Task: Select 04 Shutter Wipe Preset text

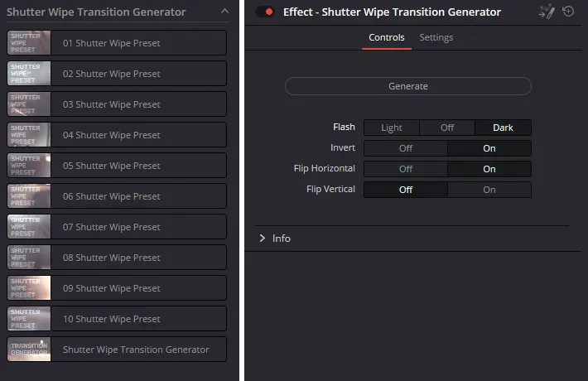Action: (x=111, y=135)
